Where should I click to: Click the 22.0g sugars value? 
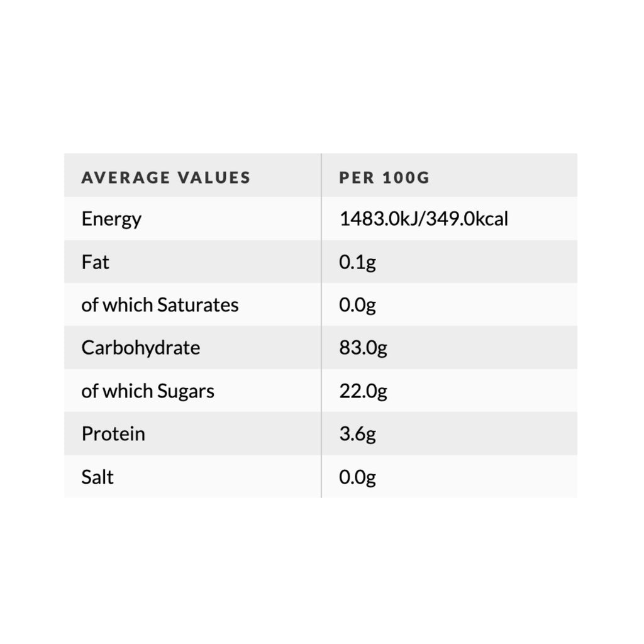[363, 391]
